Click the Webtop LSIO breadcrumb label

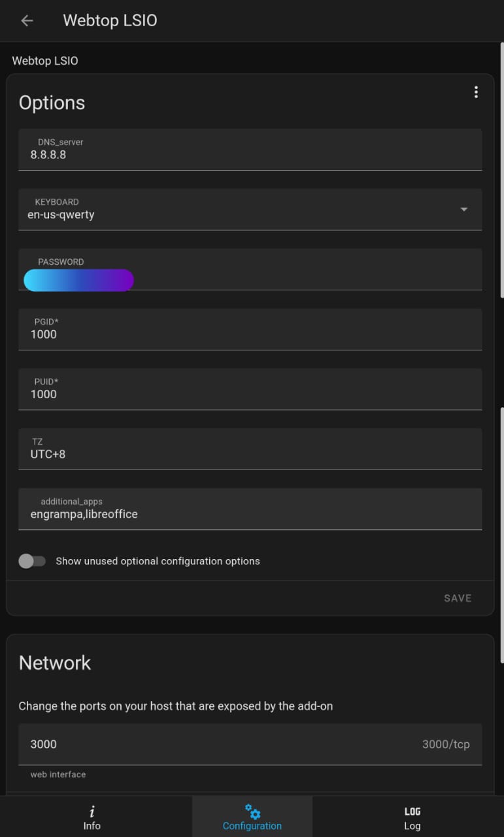44,60
